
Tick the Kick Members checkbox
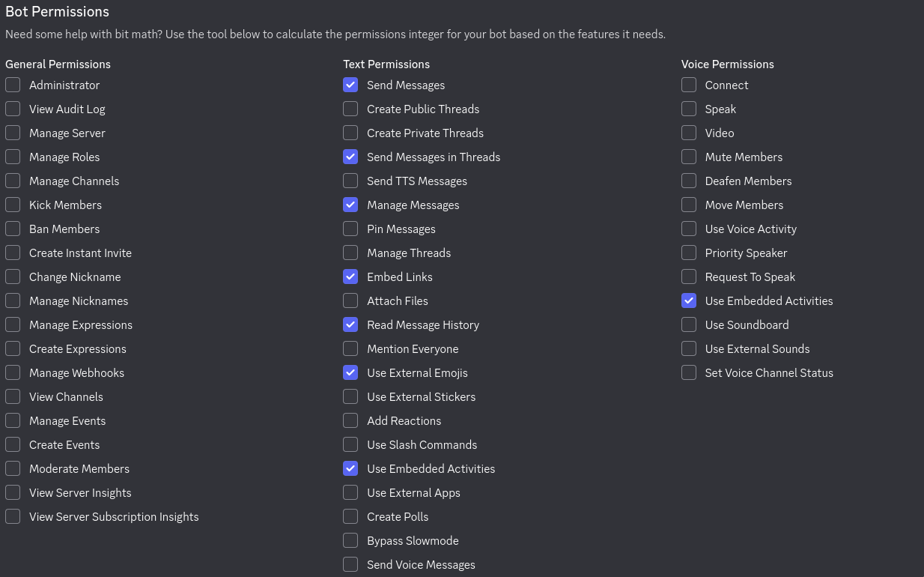click(13, 205)
